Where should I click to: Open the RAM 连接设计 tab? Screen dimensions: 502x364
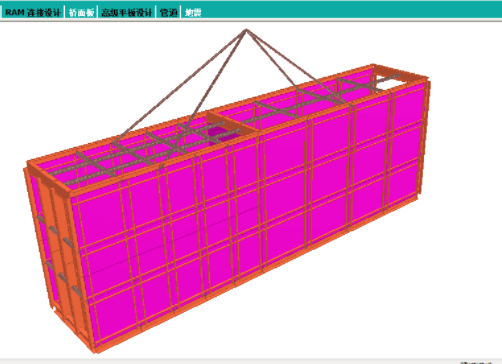tap(33, 13)
